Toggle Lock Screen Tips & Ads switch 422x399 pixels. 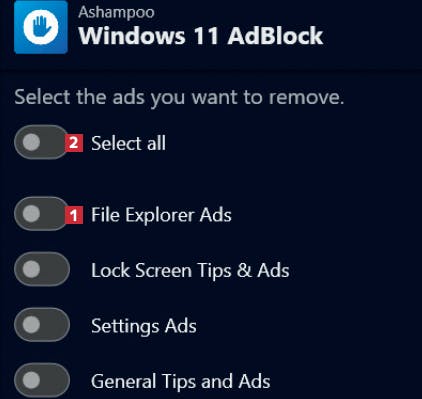tap(42, 269)
